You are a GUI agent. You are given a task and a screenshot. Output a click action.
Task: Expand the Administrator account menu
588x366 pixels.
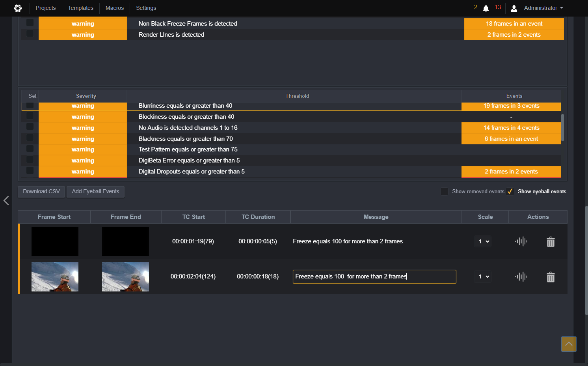[543, 8]
